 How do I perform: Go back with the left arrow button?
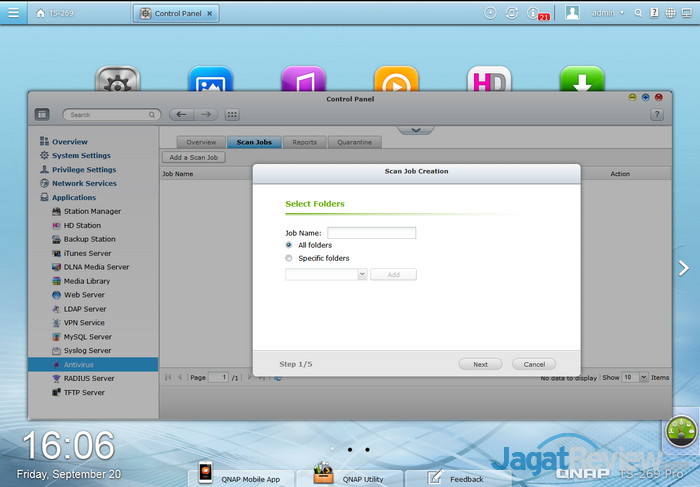(181, 115)
